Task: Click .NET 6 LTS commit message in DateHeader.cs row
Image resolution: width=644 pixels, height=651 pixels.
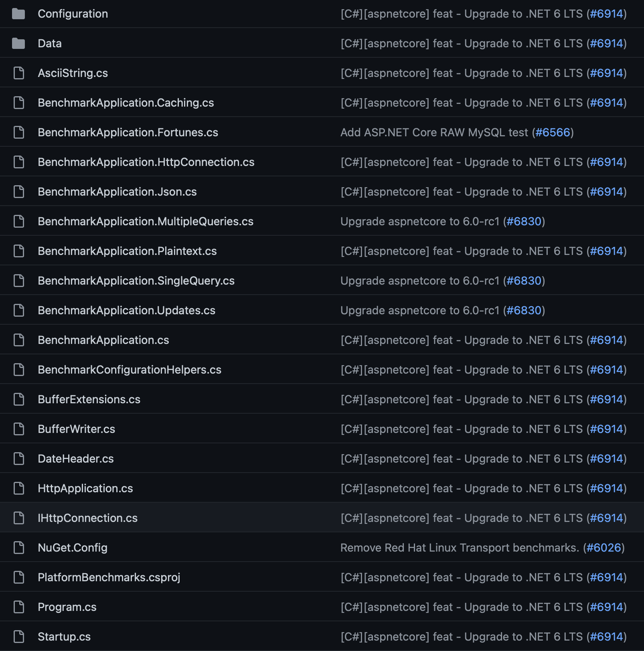Action: tap(462, 459)
